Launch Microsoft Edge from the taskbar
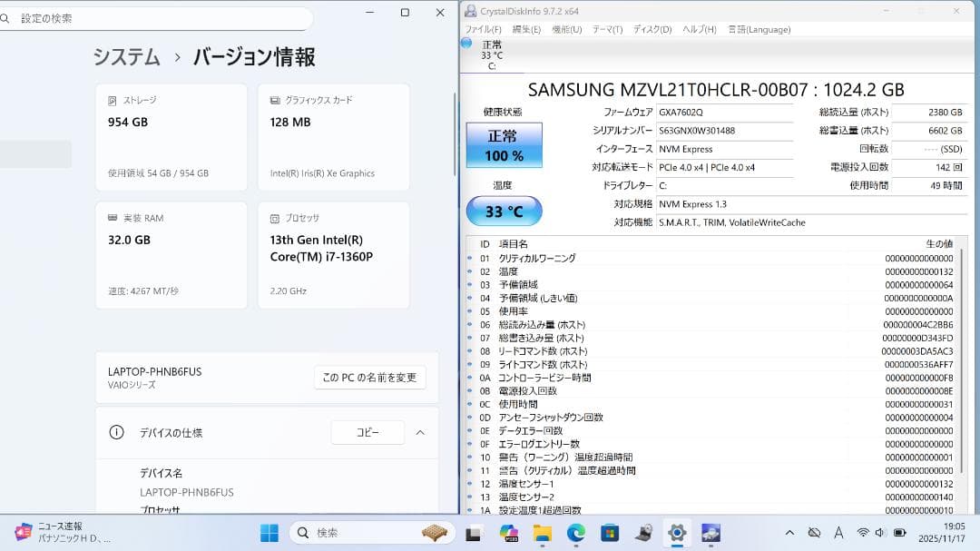The width and height of the screenshot is (980, 551). point(575,533)
